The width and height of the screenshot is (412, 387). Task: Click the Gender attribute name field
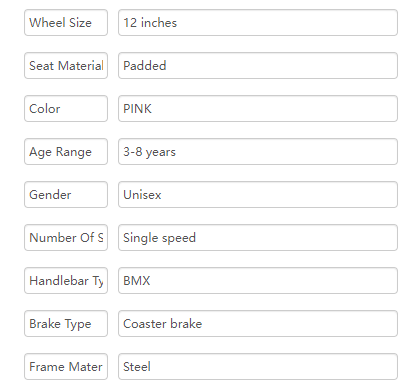pyautogui.click(x=66, y=195)
